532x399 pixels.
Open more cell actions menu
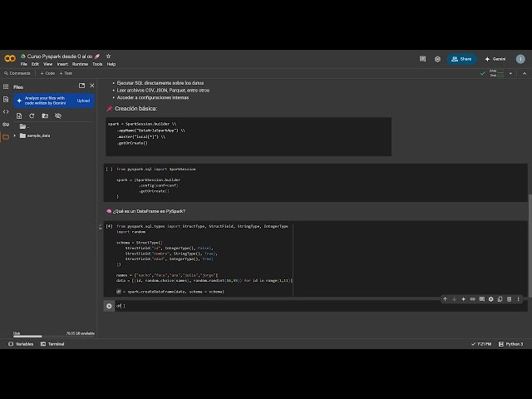click(519, 299)
